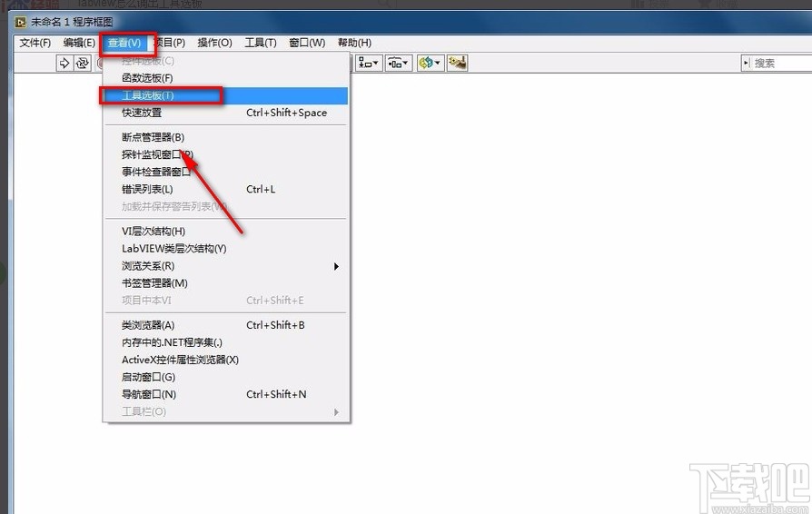Open the 操作(O) menu

coord(214,43)
